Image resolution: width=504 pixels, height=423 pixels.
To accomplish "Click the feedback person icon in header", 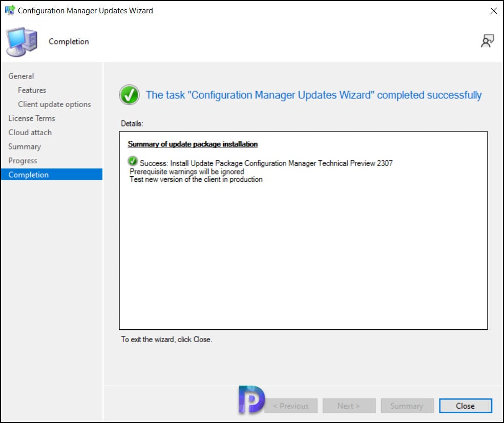I will (487, 41).
